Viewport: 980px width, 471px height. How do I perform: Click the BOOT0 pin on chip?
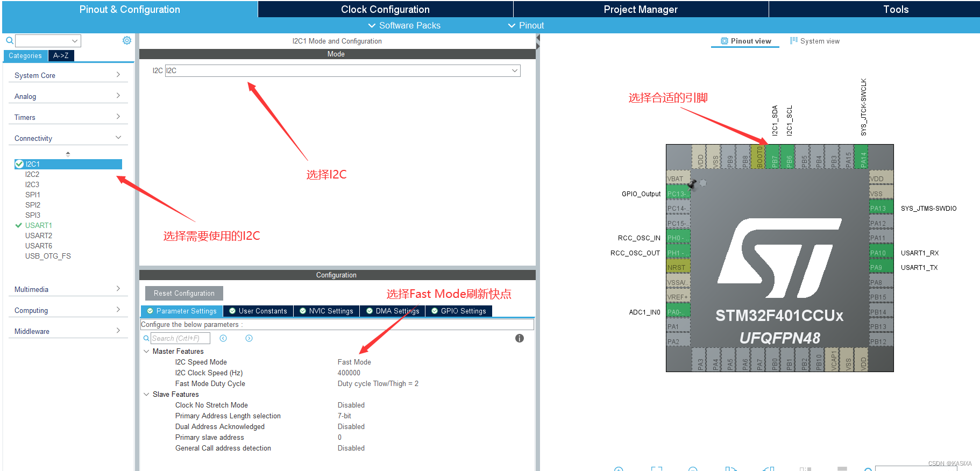pyautogui.click(x=758, y=156)
